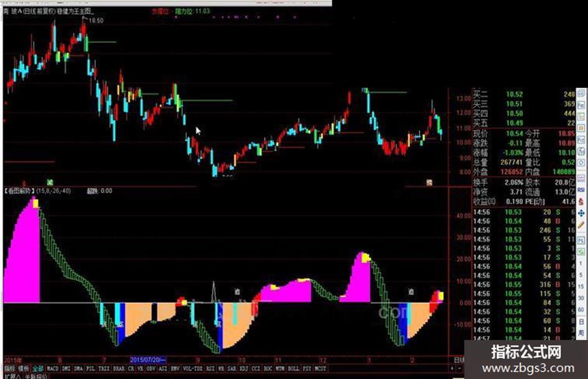Click the FS icon in right sidebar
This screenshot has width=588, height=379.
point(581,240)
